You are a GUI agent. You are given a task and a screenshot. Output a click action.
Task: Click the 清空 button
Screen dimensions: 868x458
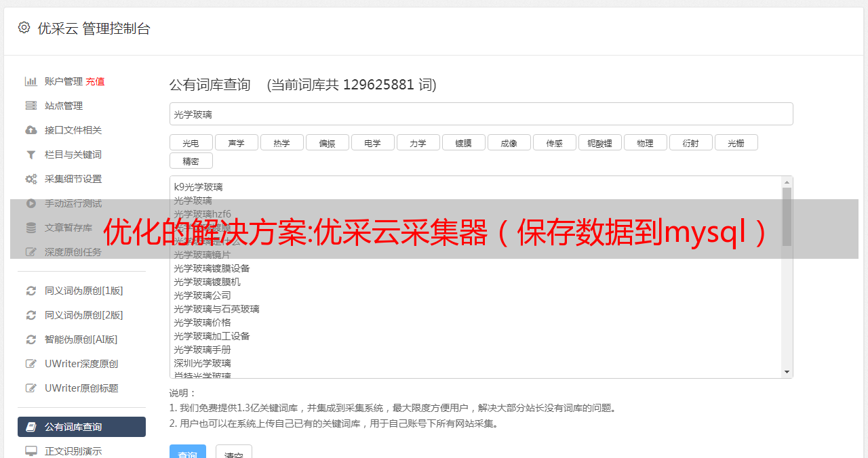coord(234,453)
